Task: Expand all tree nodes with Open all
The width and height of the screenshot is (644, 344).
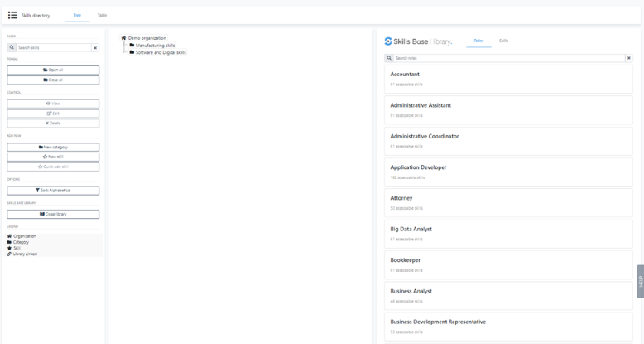Action: pos(53,70)
